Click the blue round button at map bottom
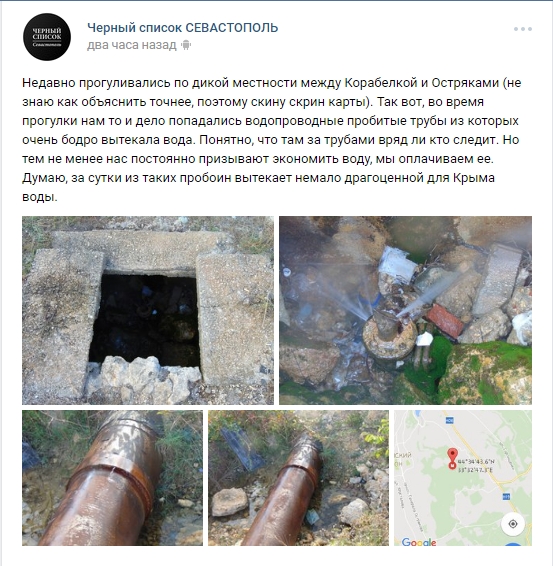 (513, 544)
